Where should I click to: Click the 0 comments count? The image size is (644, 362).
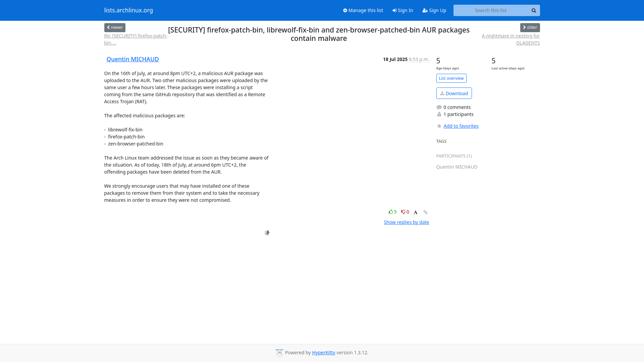(x=457, y=107)
